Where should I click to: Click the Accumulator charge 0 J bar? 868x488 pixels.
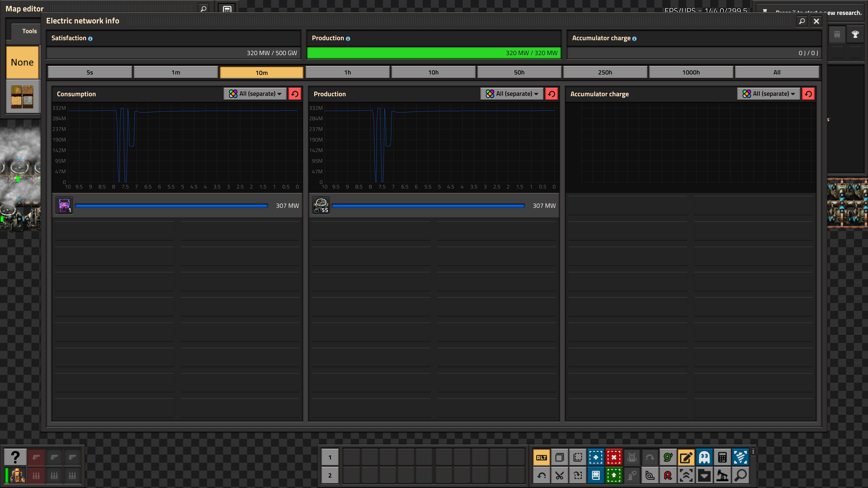(694, 53)
